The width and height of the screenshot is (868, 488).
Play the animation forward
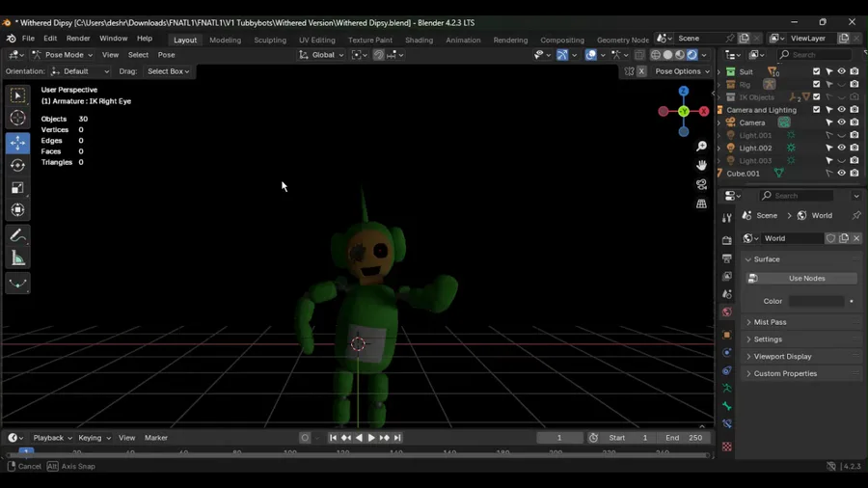tap(371, 438)
